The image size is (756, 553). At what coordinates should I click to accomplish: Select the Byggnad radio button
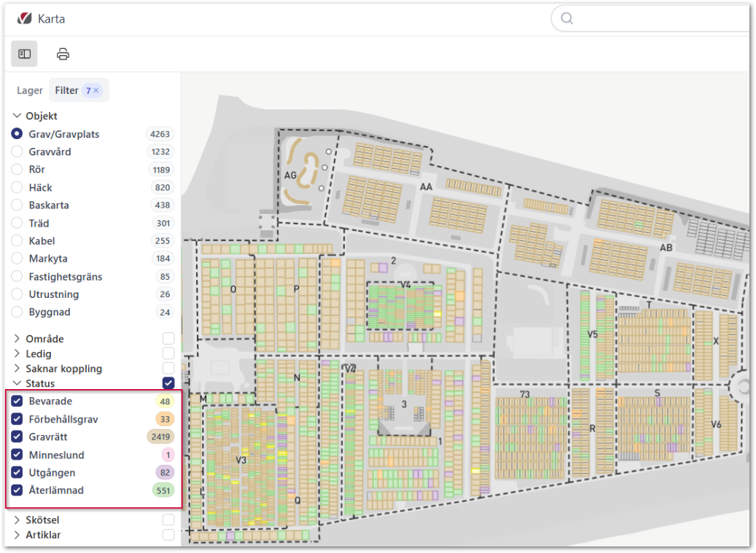17,312
